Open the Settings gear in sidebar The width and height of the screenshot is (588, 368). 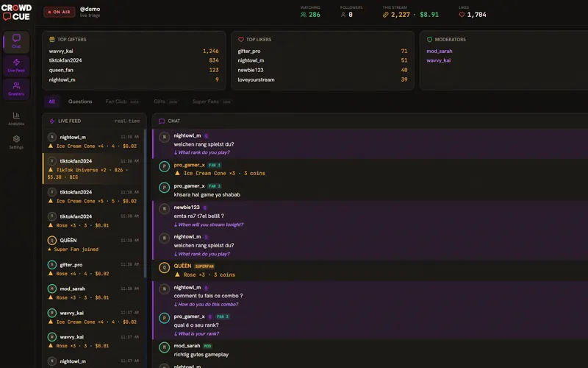[x=16, y=142]
